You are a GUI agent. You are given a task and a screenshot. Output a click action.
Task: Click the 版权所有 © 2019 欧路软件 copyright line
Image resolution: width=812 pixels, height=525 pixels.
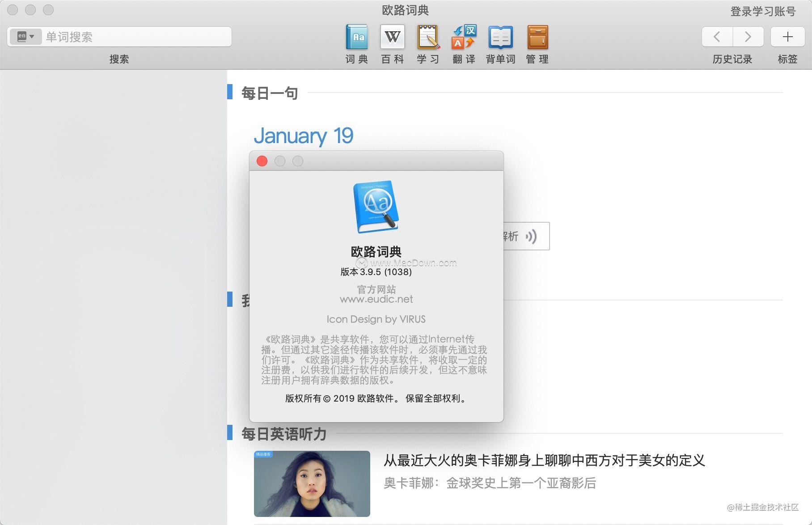click(376, 398)
